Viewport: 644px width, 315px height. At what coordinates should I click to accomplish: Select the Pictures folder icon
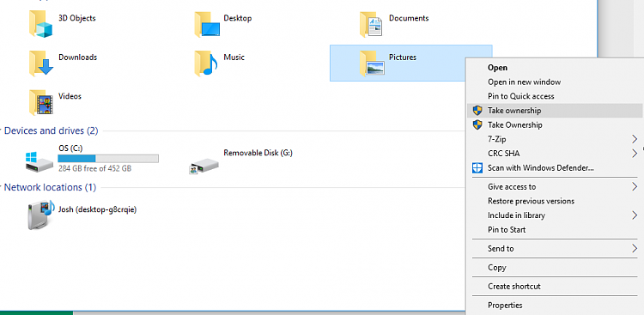(x=372, y=64)
